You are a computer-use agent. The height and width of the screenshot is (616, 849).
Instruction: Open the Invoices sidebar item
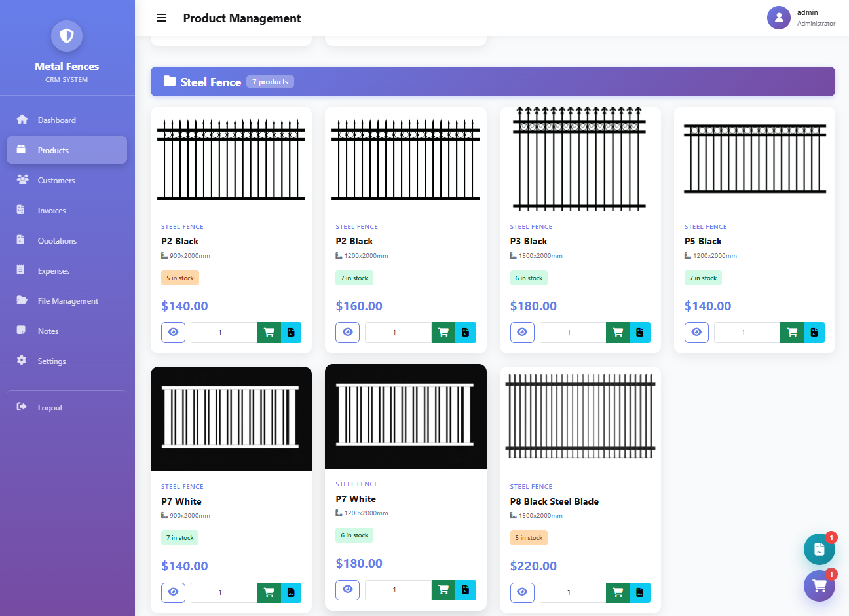click(x=52, y=211)
